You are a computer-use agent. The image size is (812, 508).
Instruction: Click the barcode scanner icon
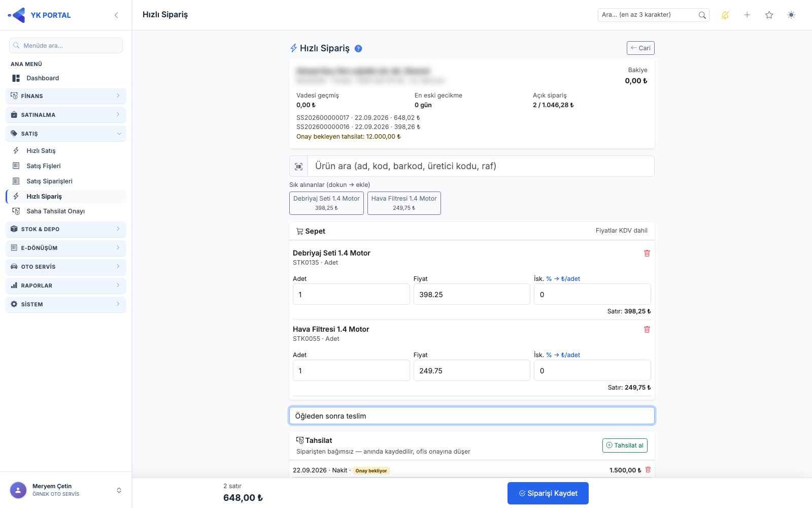click(298, 167)
